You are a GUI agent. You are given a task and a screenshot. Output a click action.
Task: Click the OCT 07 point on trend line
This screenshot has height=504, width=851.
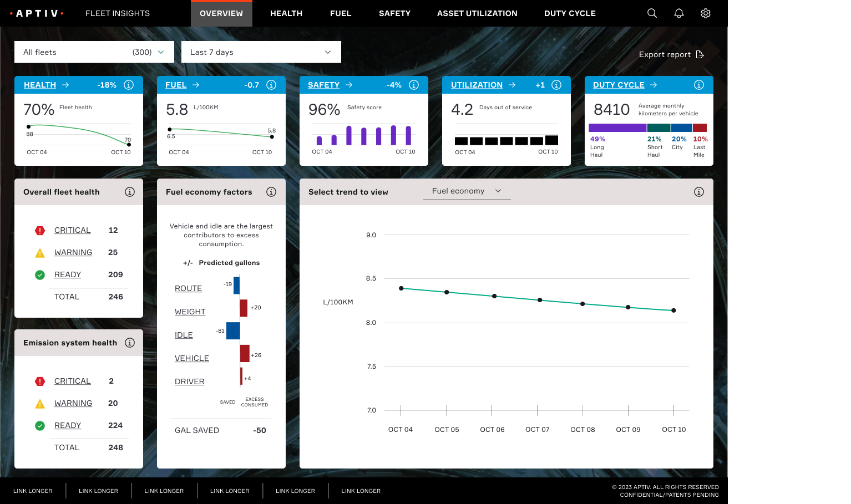coord(540,300)
